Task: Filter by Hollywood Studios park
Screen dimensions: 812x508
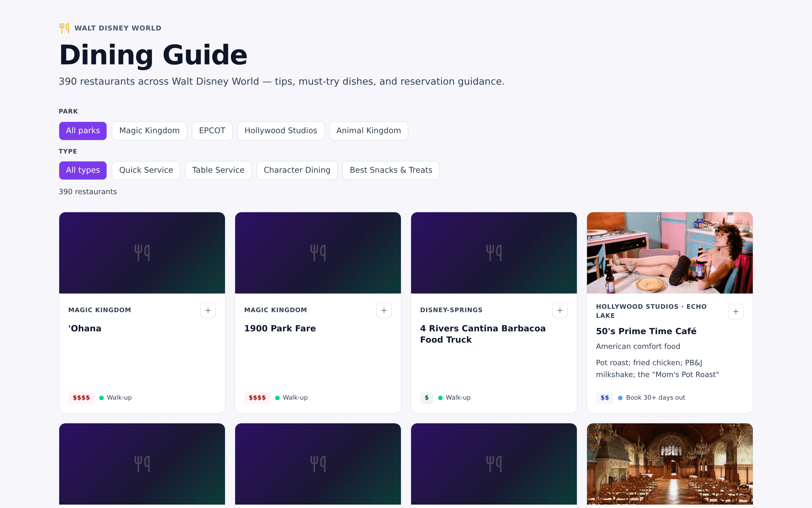Action: coord(281,131)
